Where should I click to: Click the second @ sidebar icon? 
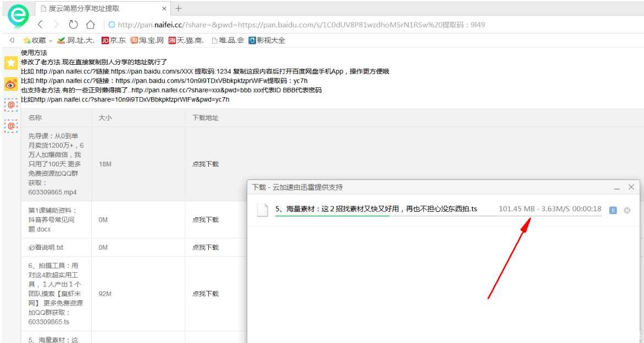11,126
